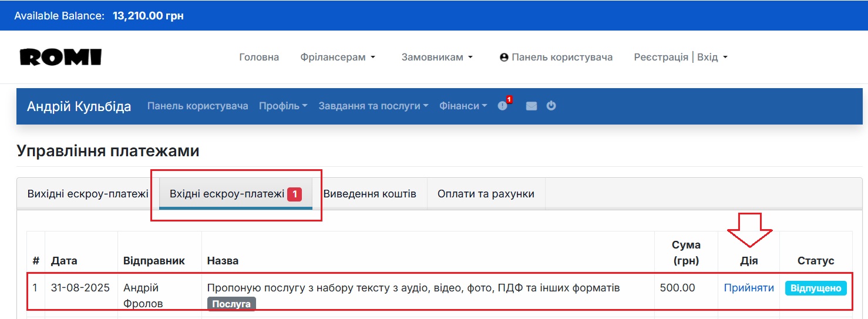This screenshot has height=319, width=868.
Task: Expand the Замовникам dropdown menu
Action: coord(437,57)
